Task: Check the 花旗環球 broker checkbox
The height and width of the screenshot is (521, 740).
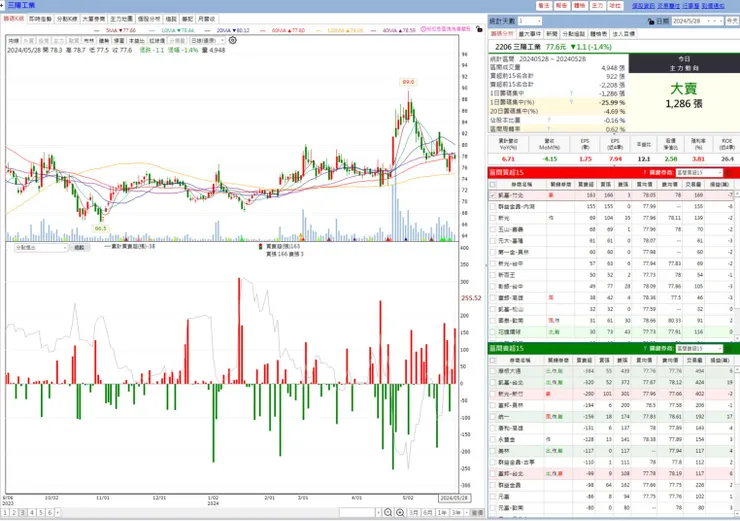Action: pos(493,332)
